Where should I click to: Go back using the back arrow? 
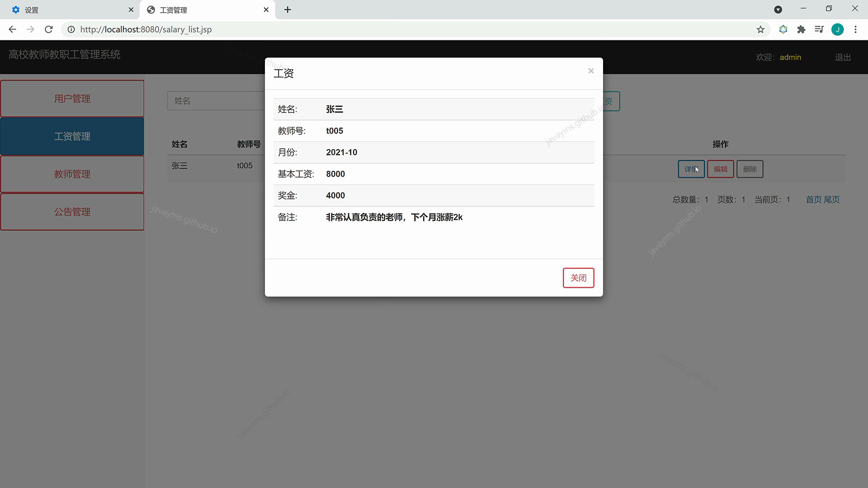12,29
